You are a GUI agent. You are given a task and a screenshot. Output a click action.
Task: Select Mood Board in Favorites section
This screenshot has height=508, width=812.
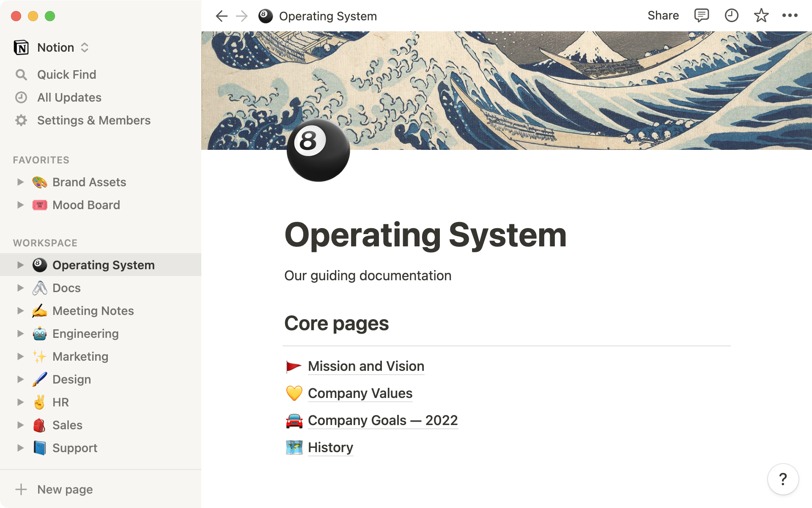coord(86,205)
